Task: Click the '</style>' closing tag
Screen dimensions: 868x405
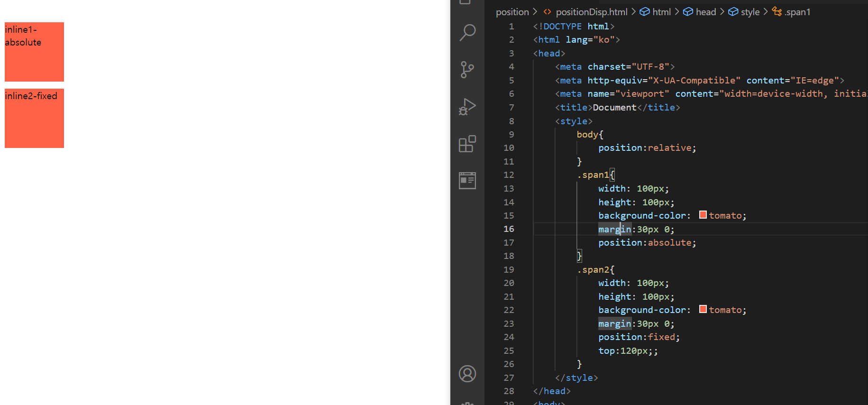Action: coord(576,378)
